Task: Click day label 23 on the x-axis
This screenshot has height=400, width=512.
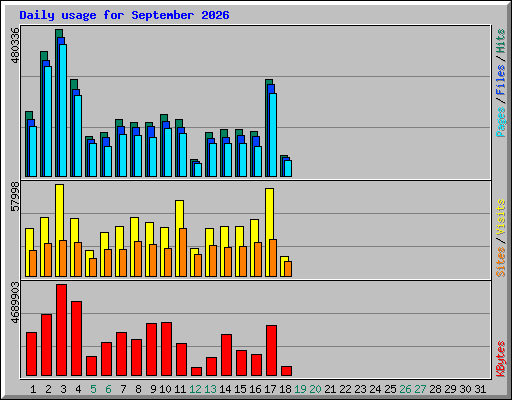Action: tap(360, 389)
